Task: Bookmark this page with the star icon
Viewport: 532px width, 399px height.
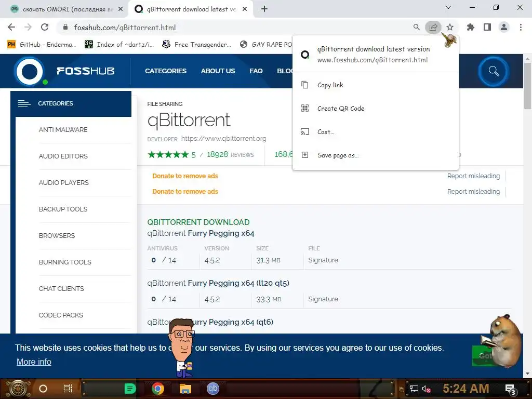Action: (450, 27)
